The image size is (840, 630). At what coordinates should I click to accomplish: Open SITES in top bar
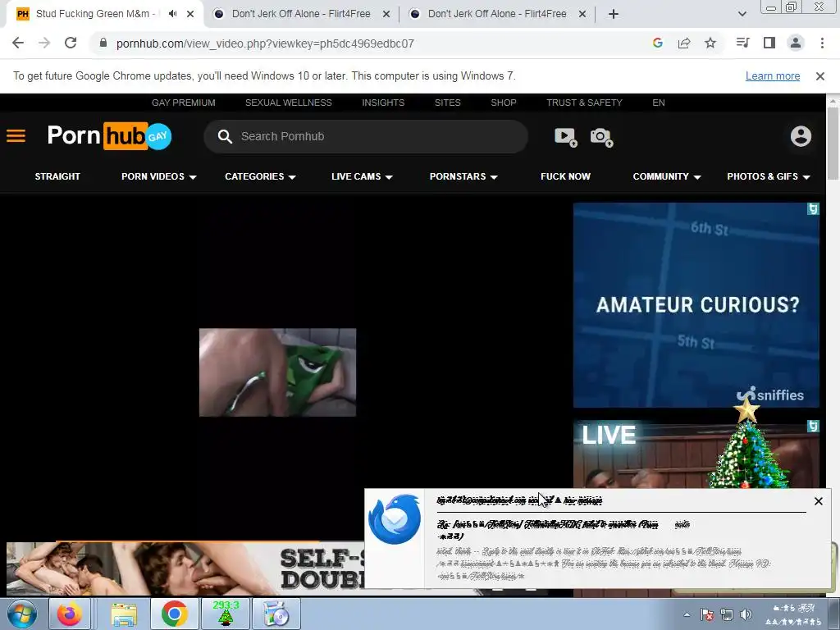447,103
